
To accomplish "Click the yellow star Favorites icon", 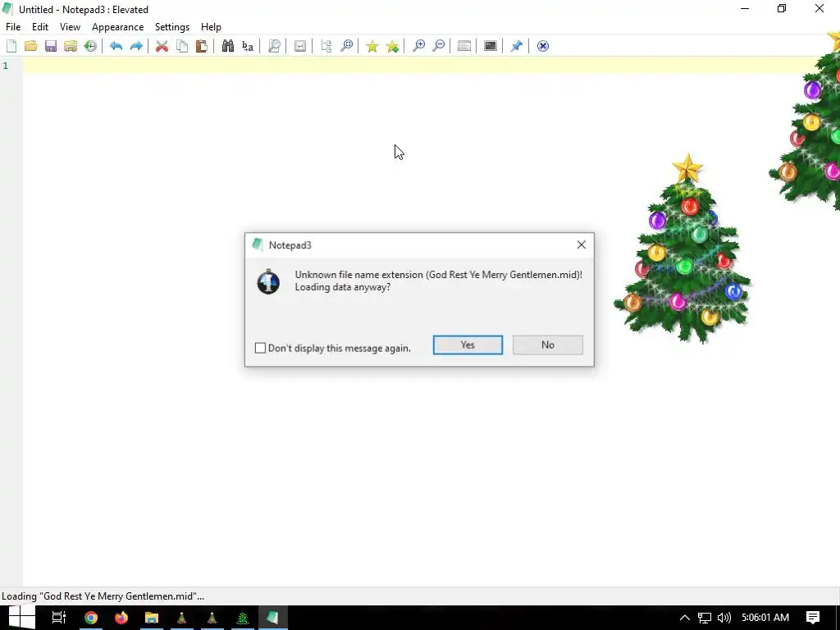I will point(372,46).
